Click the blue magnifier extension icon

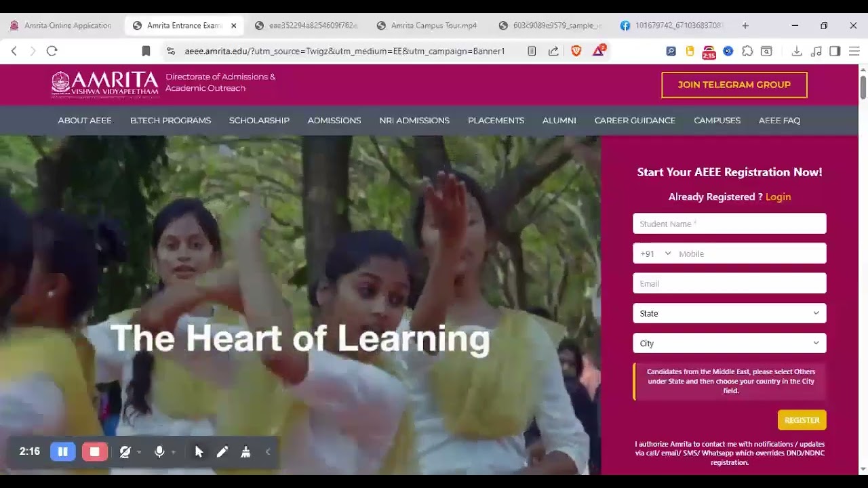671,51
